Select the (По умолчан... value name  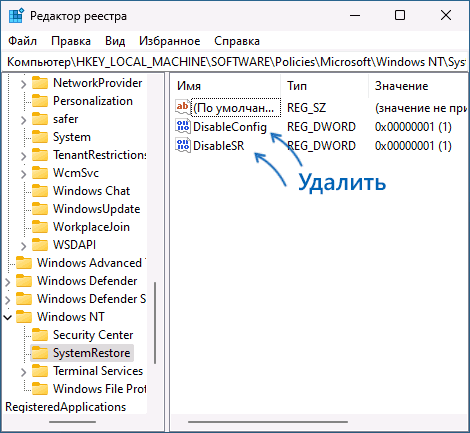coord(236,108)
